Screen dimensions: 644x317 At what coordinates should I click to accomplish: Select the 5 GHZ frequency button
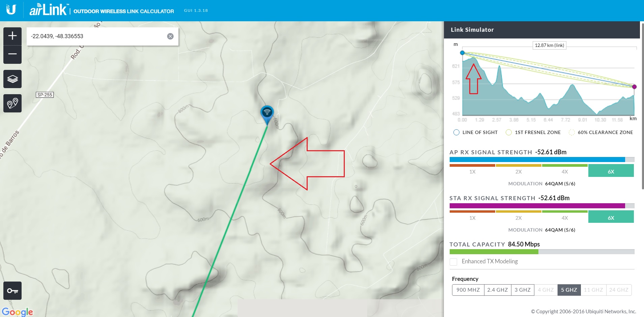[569, 290]
